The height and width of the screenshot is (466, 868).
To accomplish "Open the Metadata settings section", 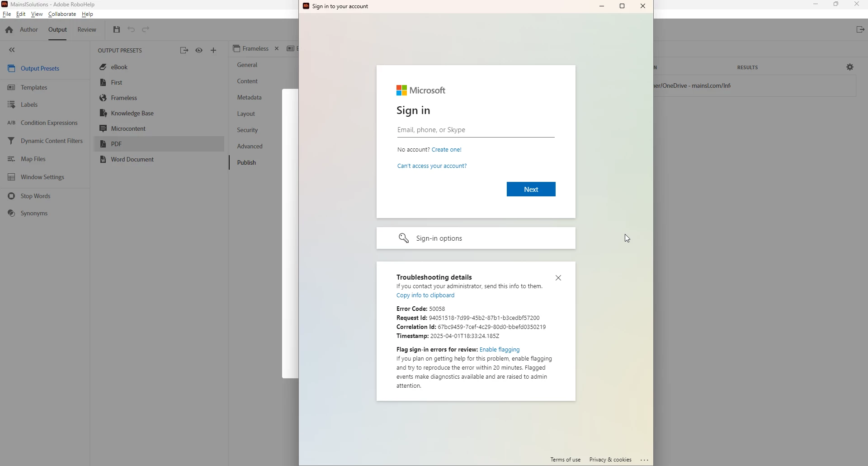I will click(x=250, y=98).
